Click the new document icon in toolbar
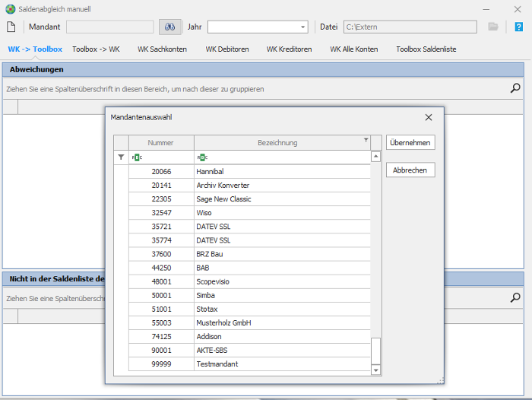532x400 pixels. pyautogui.click(x=11, y=27)
